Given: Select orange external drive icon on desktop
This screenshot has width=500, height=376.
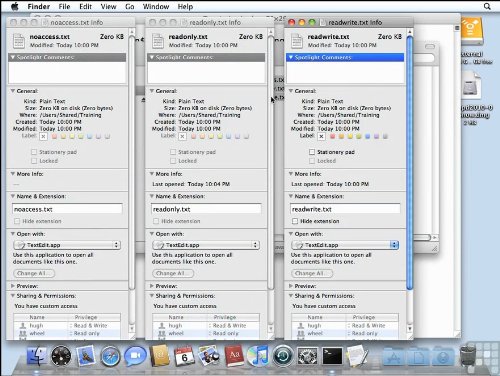Looking at the screenshot, I should coord(472,31).
